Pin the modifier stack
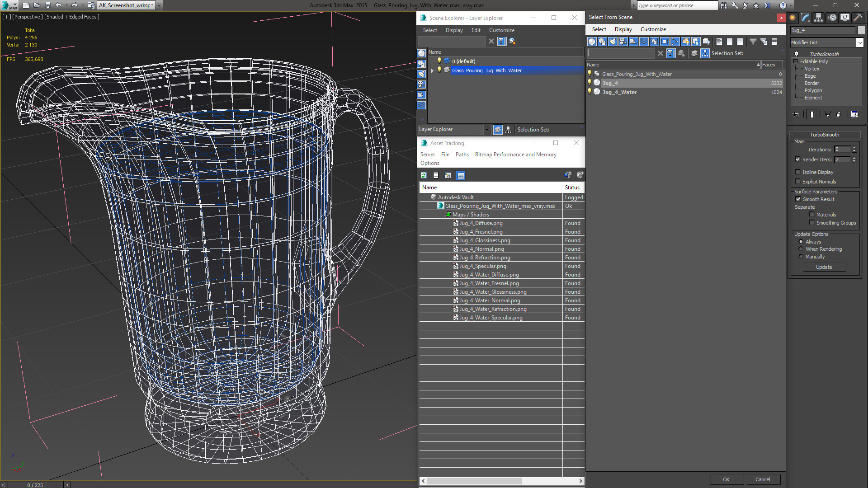 click(796, 114)
